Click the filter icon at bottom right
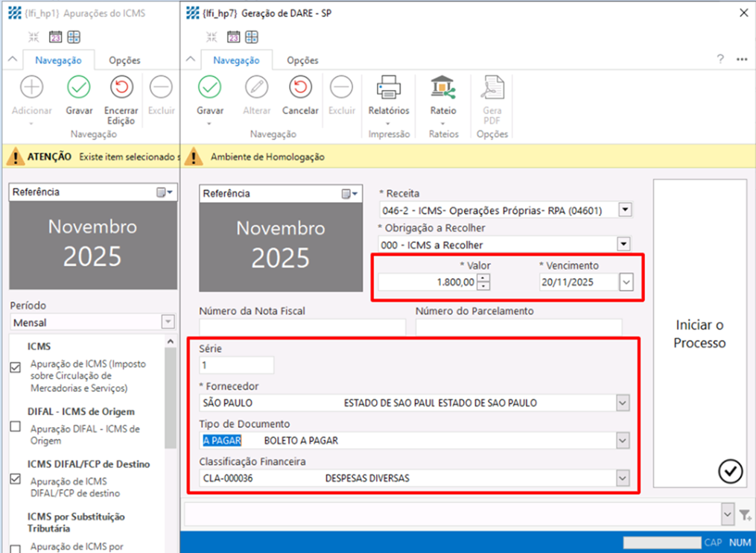This screenshot has width=756, height=553. tap(745, 514)
